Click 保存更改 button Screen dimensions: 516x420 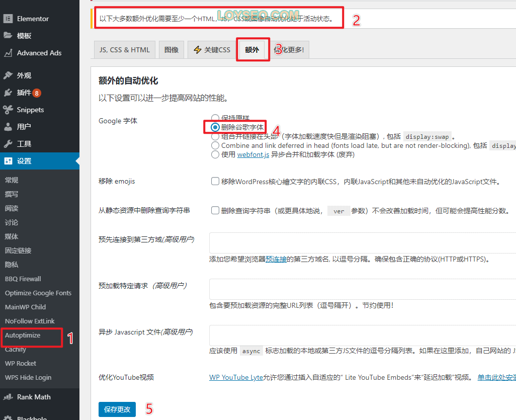pyautogui.click(x=117, y=409)
